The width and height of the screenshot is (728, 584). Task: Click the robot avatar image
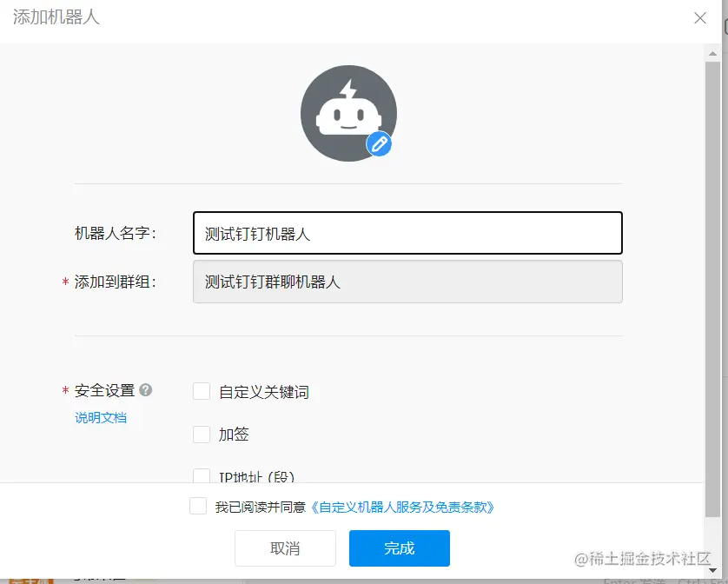(x=348, y=111)
